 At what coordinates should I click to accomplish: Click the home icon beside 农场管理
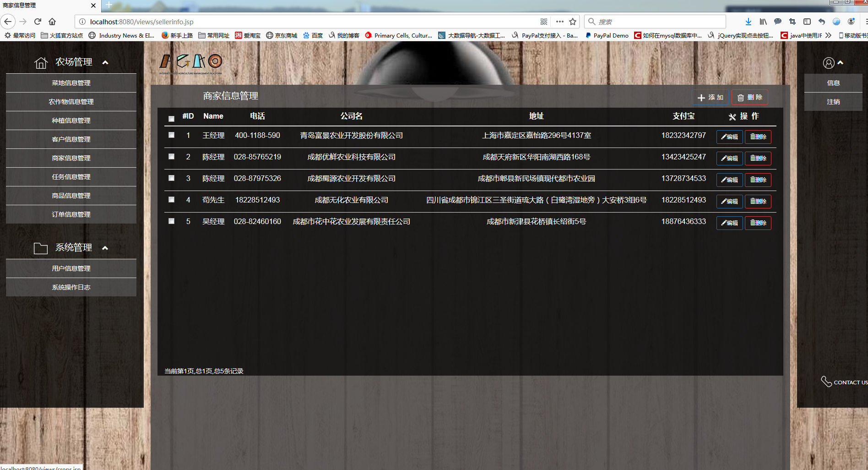pyautogui.click(x=41, y=63)
